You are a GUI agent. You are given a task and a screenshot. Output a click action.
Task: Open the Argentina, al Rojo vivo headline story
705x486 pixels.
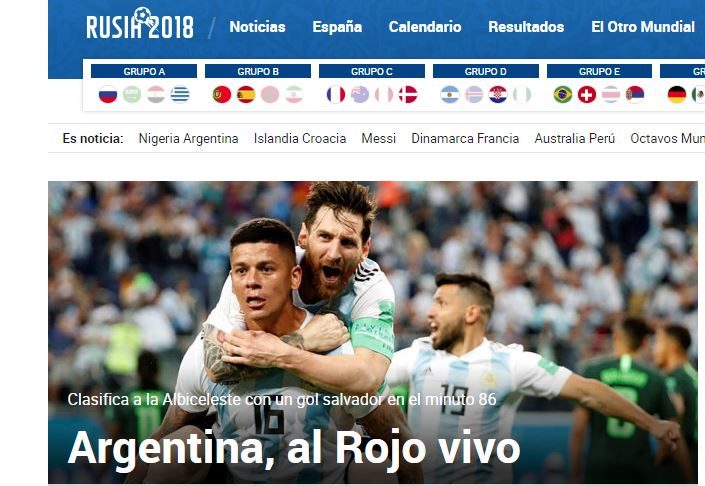[294, 448]
